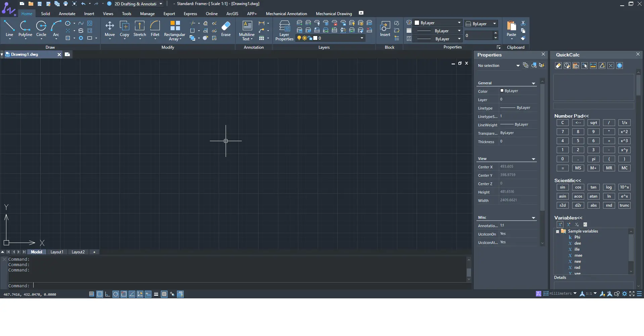Viewport: 644px width, 336px height.
Task: Click QuickCalc distance between two points icon
Action: pos(593,66)
